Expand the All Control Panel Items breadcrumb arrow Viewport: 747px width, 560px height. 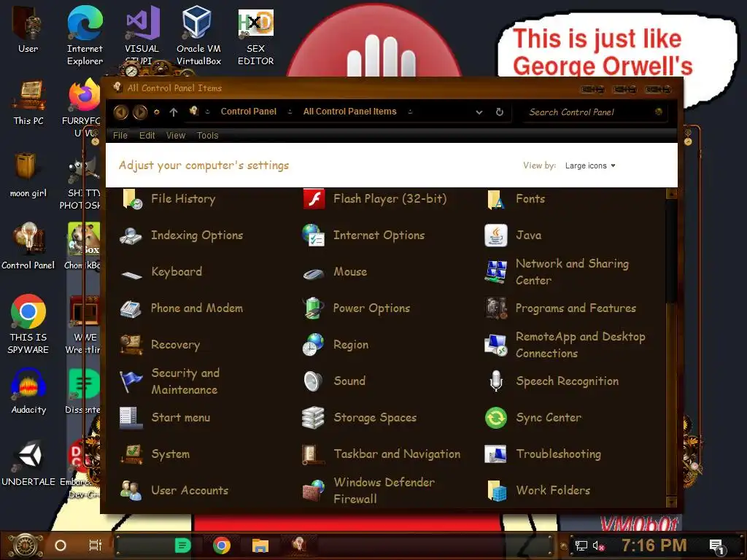click(410, 112)
